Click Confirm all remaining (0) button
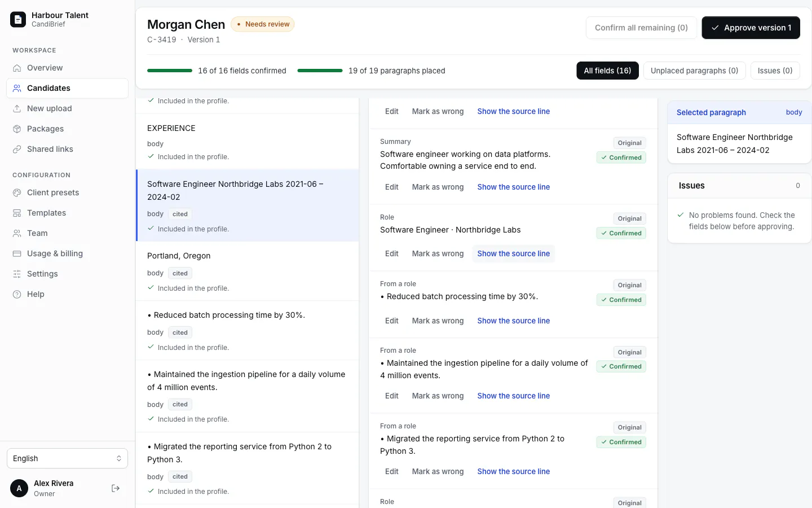 click(641, 28)
